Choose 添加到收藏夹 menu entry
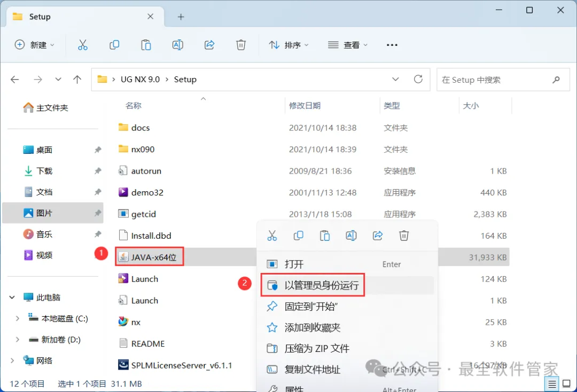The width and height of the screenshot is (577, 392). [347, 327]
